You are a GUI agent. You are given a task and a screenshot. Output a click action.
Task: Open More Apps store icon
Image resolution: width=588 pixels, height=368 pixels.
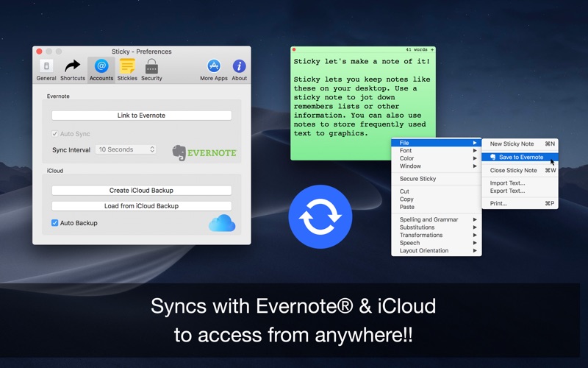(214, 70)
